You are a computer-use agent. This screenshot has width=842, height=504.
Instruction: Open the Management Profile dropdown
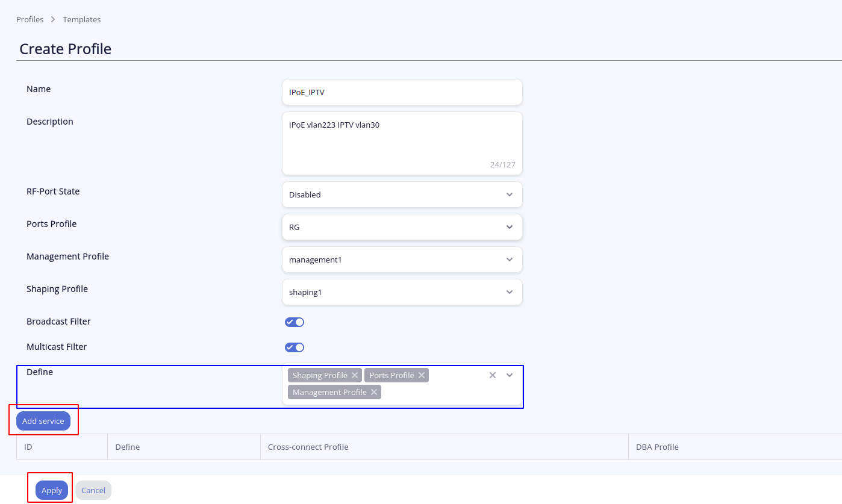click(402, 260)
